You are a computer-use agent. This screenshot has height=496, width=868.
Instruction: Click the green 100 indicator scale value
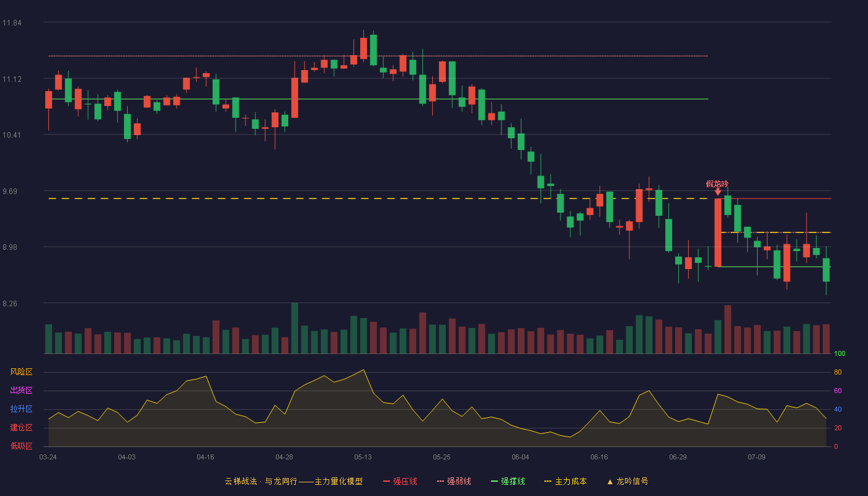pyautogui.click(x=839, y=354)
